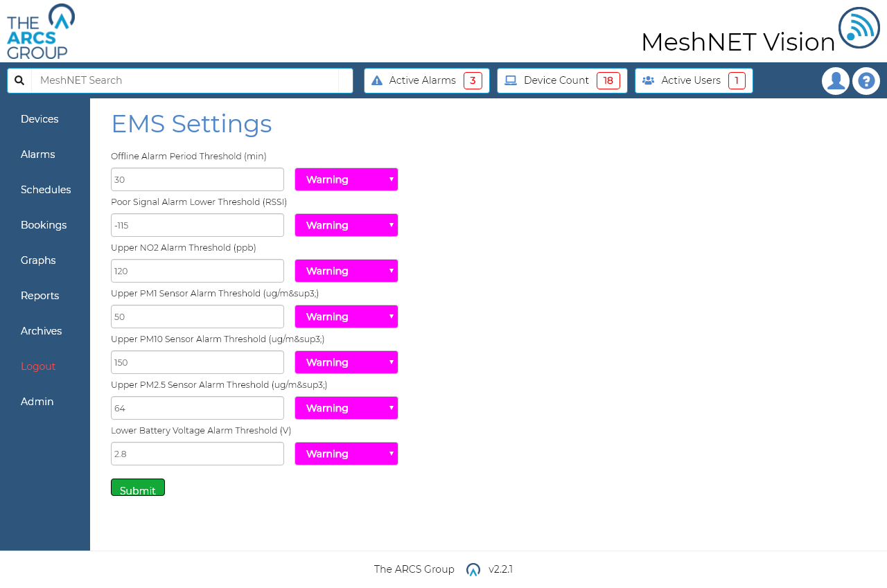
Task: Click Logout in the sidebar
Action: 38,366
